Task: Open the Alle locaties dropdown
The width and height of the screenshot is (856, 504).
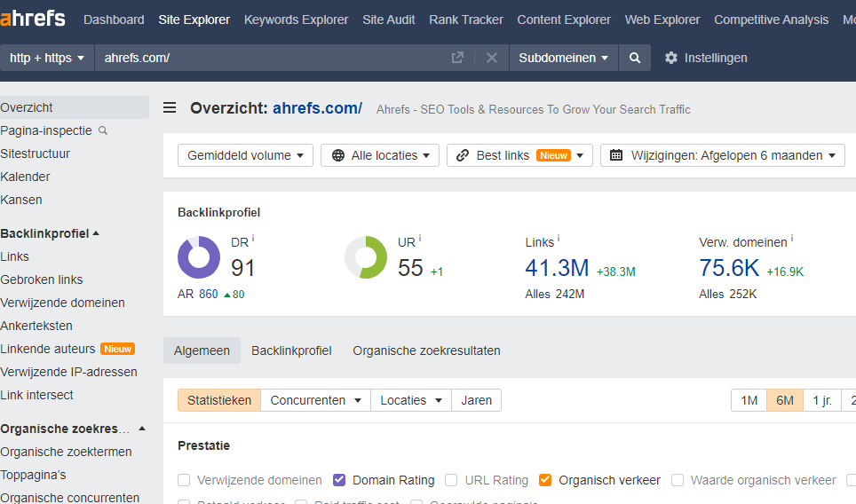Action: [x=380, y=155]
